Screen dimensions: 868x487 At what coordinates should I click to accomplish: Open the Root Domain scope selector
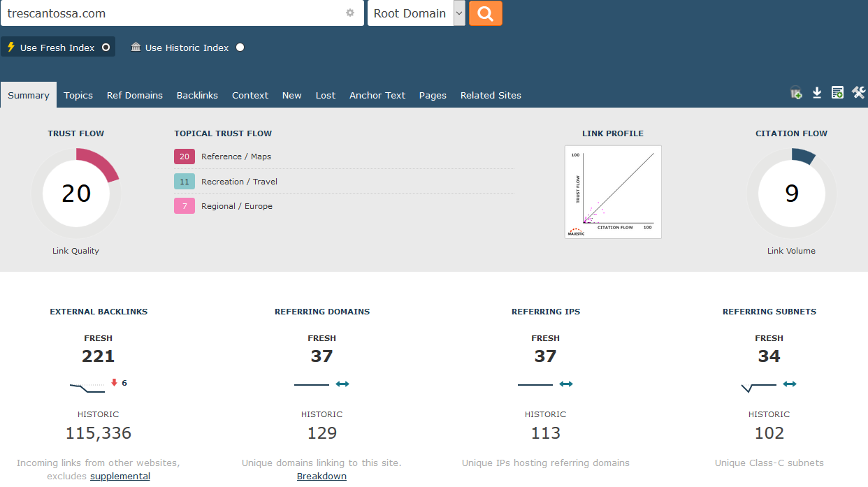(410, 13)
